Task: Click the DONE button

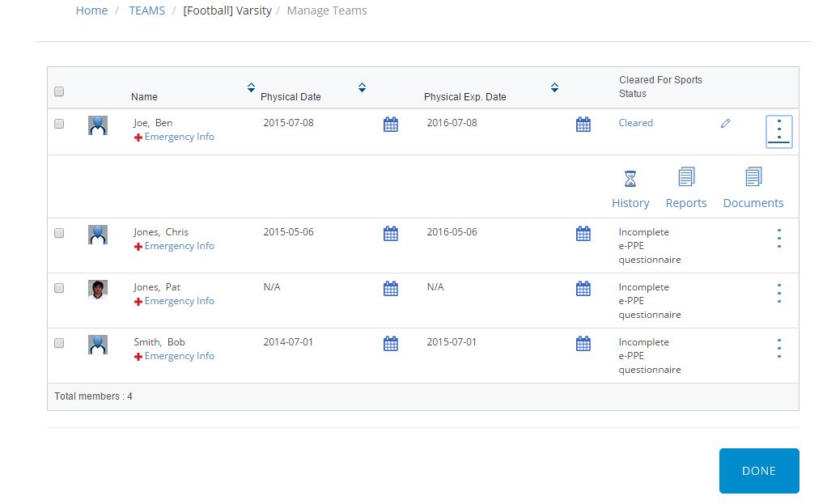Action: [759, 471]
